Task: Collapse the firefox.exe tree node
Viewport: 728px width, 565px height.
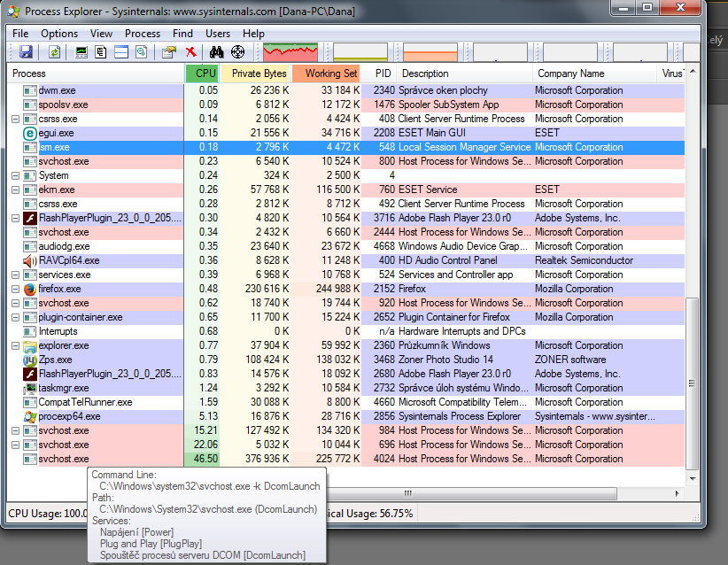Action: click(15, 289)
